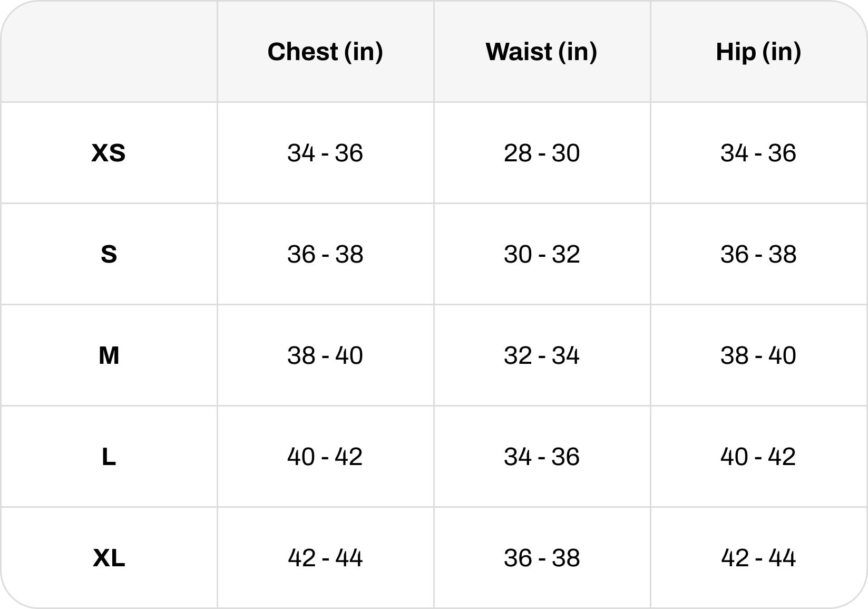This screenshot has height=609, width=868.
Task: Click the L waist value 34 - 36
Action: click(542, 457)
